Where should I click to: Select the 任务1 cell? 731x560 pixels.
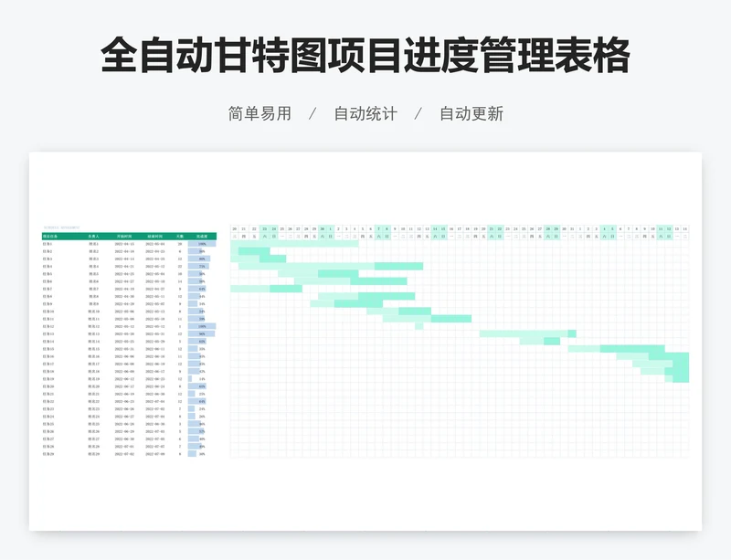[48, 244]
